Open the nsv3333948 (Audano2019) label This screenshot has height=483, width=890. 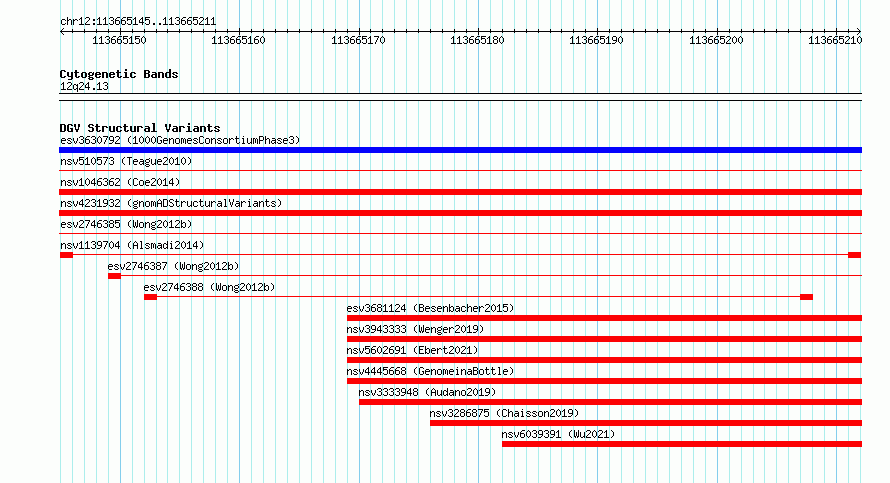pos(427,392)
